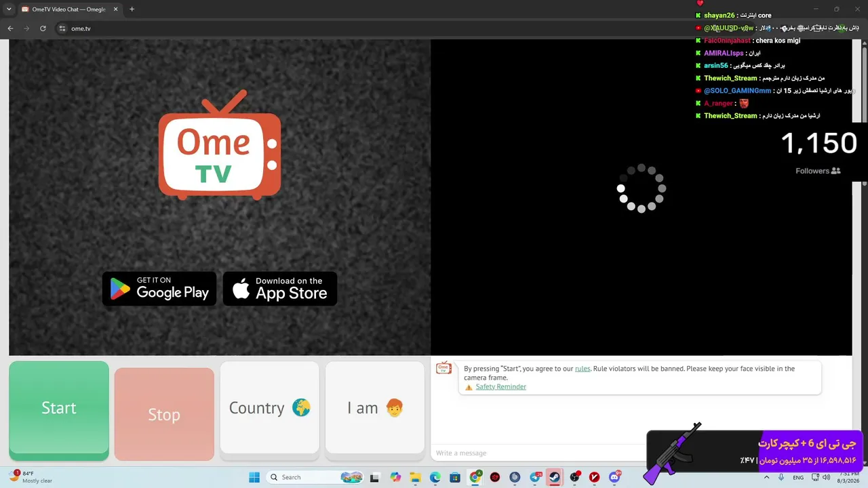
Task: Open Discord from the taskbar
Action: click(614, 478)
